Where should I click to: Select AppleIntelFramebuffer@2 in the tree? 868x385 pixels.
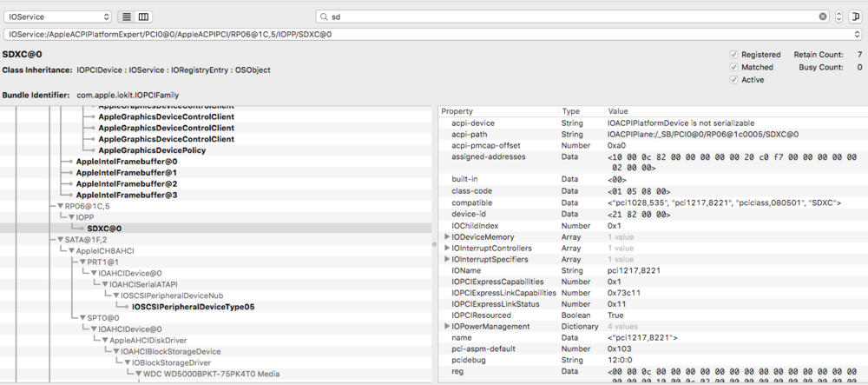point(127,183)
